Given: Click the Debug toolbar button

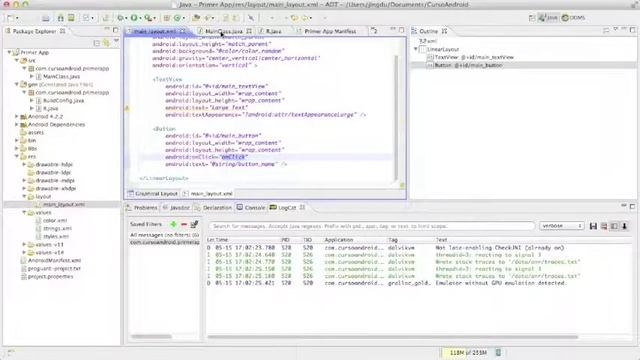Looking at the screenshot, I should [120, 18].
